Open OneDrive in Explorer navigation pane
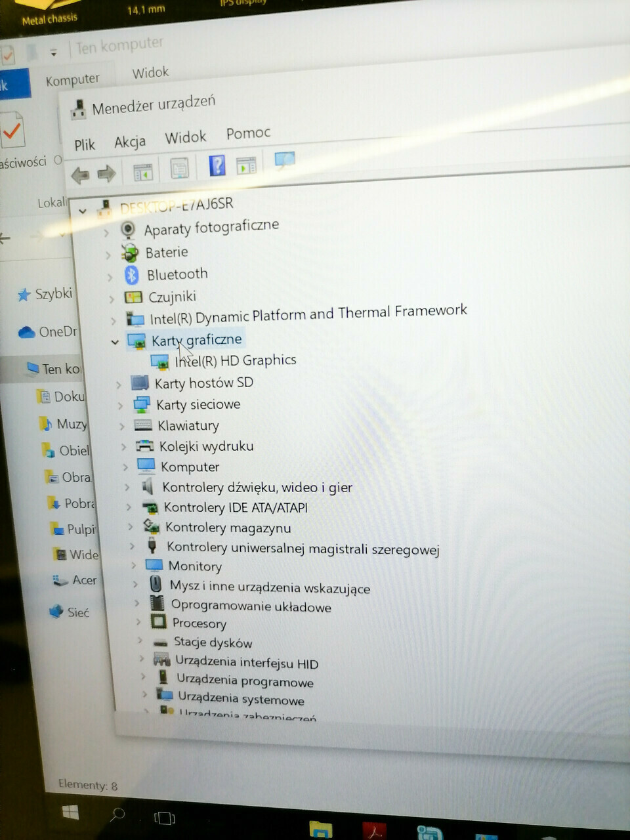 (x=48, y=332)
